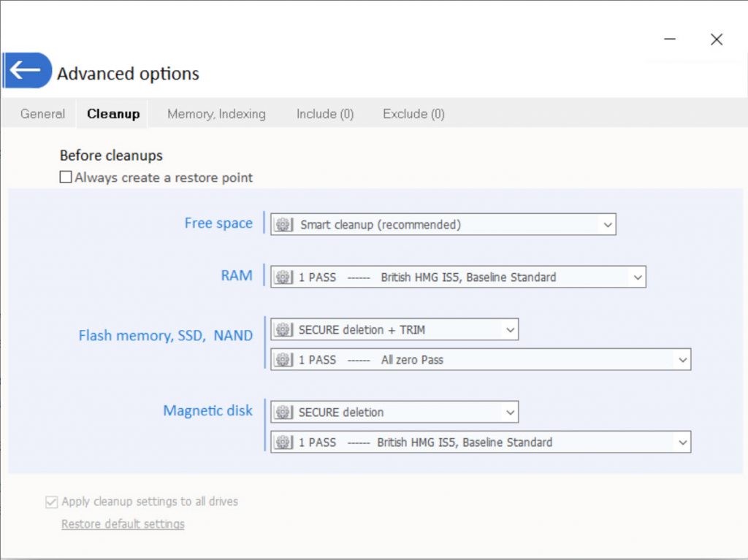Image resolution: width=748 pixels, height=560 pixels.
Task: Toggle Apply cleanup settings to all drives
Action: (x=52, y=502)
